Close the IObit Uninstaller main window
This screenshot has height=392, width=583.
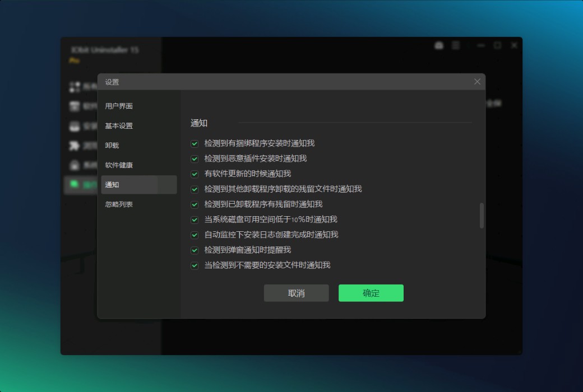coord(514,45)
